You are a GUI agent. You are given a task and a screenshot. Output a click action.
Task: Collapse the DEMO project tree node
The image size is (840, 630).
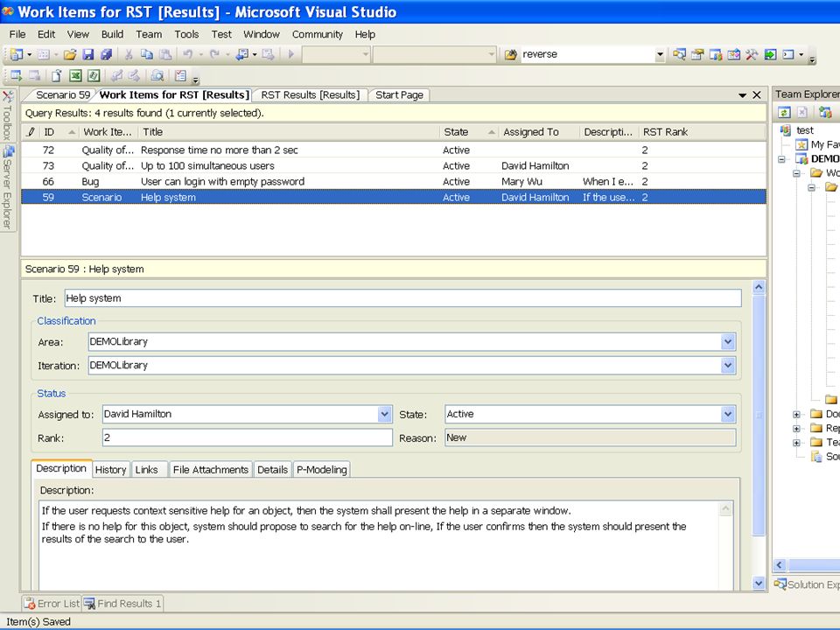[781, 159]
